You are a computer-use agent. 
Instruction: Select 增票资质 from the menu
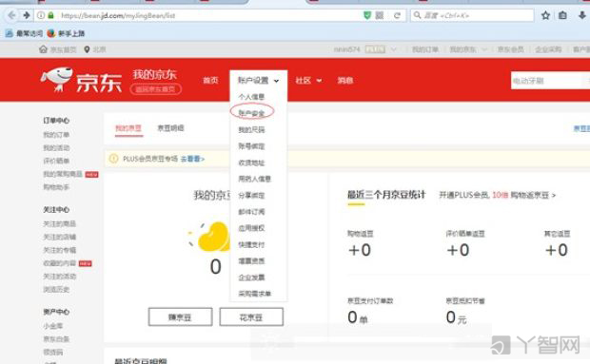point(251,260)
